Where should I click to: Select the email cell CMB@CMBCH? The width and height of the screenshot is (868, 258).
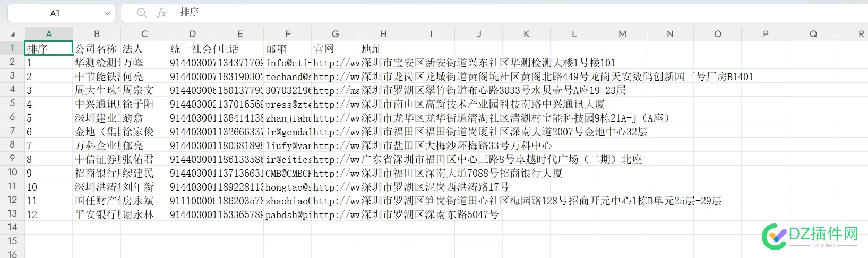pos(288,173)
